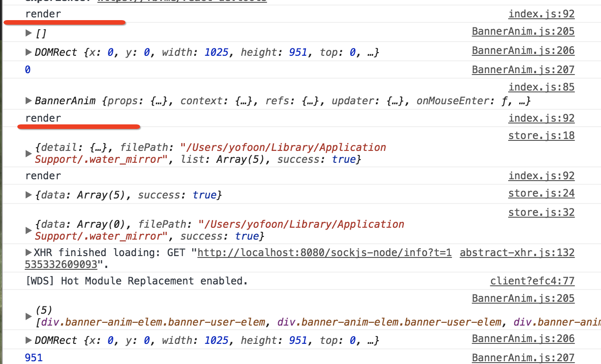Open index.js:92 link of second underlined render

541,118
